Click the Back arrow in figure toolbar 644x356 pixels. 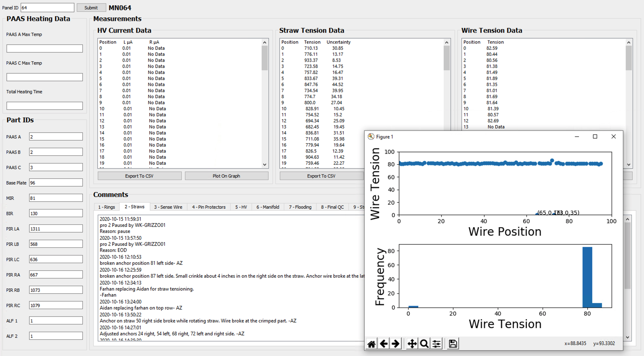[384, 343]
